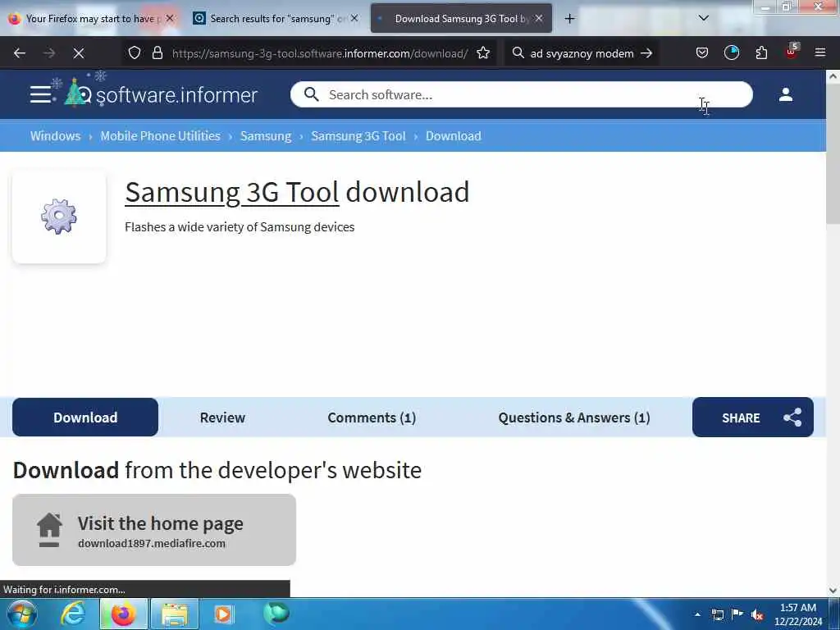The width and height of the screenshot is (840, 630).
Task: Open Questions & Answers (1) tab
Action: click(573, 418)
